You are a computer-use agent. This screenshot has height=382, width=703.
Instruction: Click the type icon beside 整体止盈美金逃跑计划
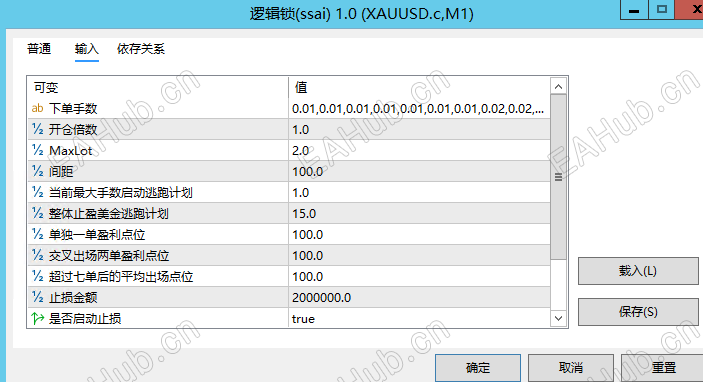[38, 213]
